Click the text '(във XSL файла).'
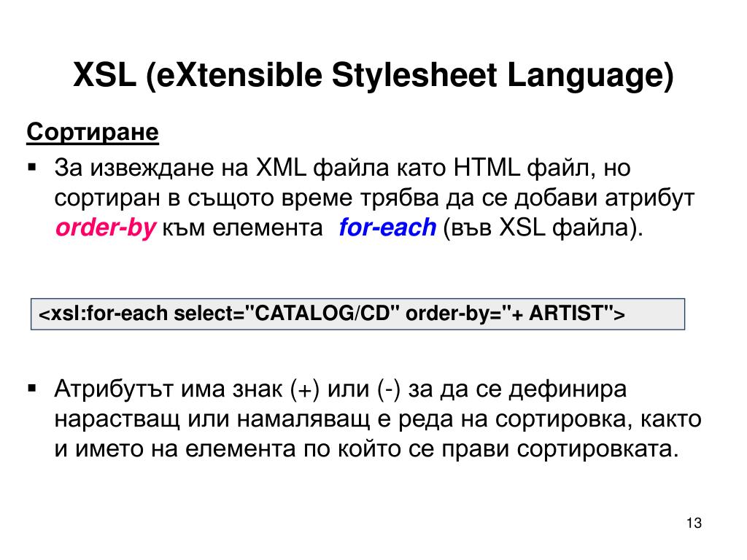 point(543,227)
